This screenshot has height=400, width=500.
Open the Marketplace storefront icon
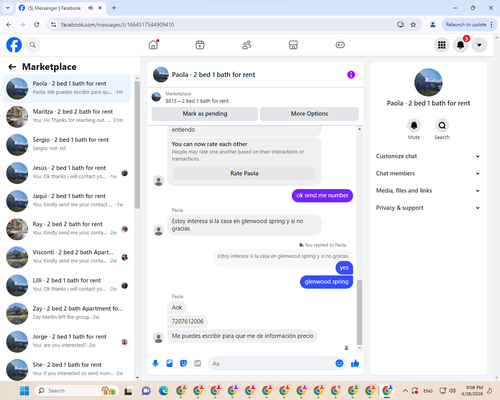pos(293,45)
